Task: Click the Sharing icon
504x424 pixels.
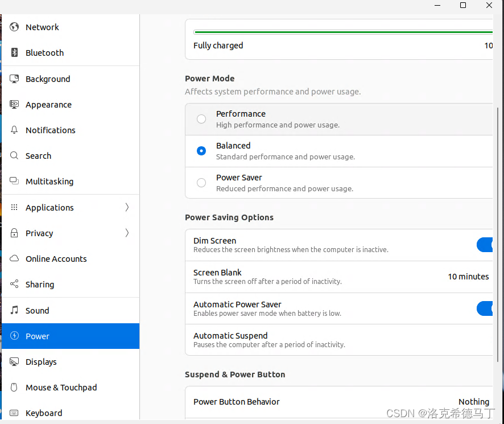Action: pos(14,284)
